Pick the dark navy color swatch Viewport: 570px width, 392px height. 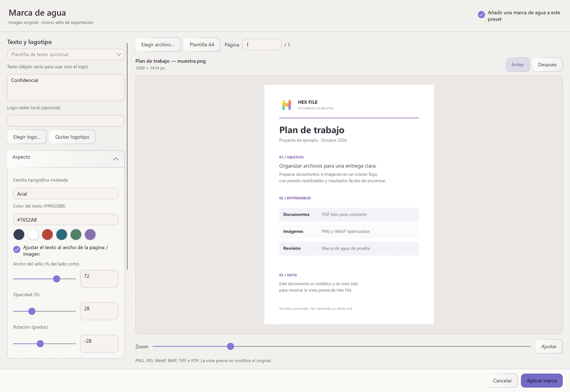click(x=19, y=234)
